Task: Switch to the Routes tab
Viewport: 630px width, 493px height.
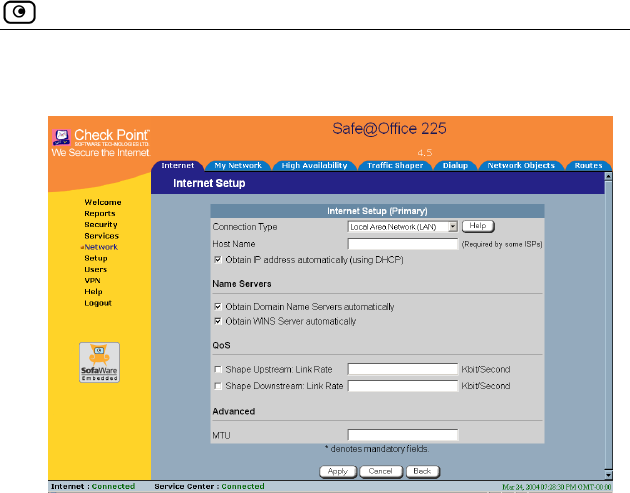Action: click(x=588, y=165)
